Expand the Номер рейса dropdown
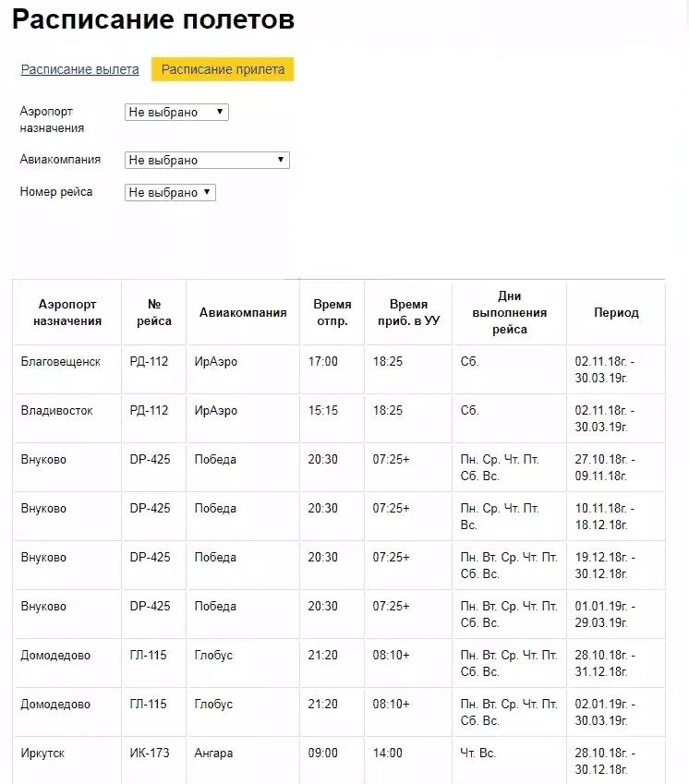The image size is (689, 784). [x=170, y=192]
